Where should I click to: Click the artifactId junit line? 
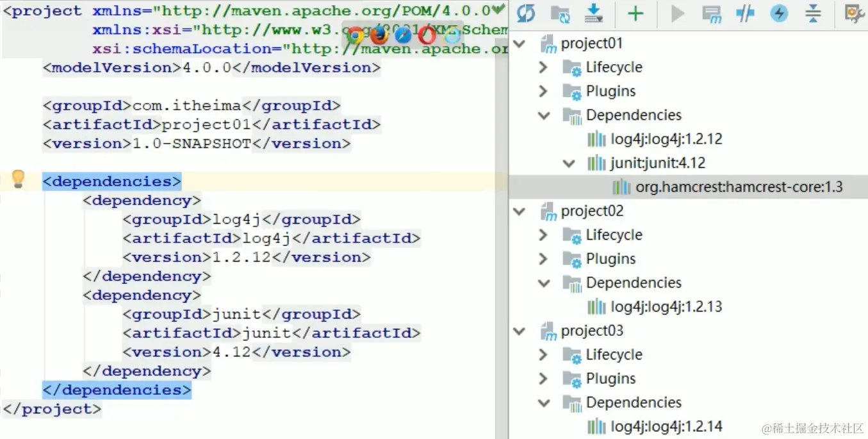tap(272, 333)
